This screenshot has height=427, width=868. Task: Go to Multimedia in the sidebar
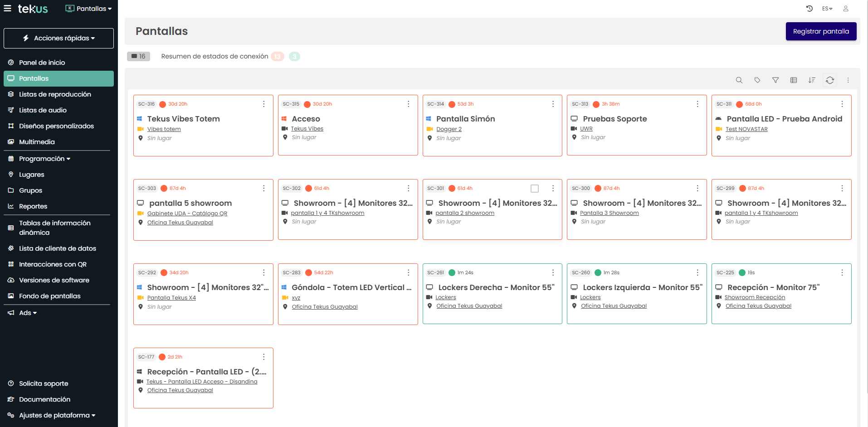click(x=37, y=142)
